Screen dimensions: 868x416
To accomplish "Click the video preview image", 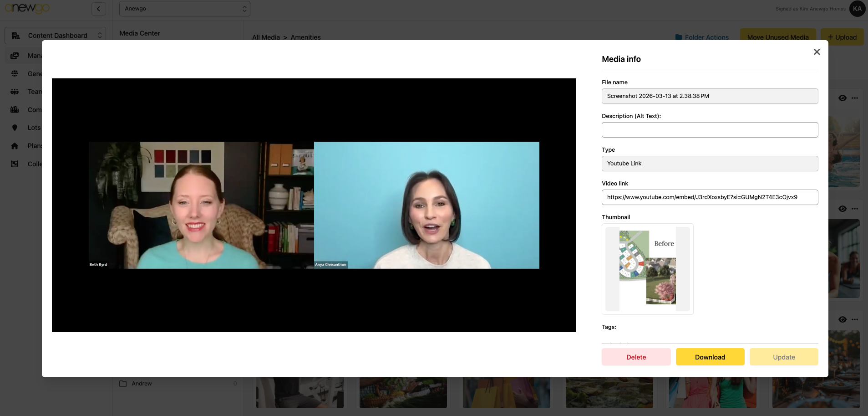I will pos(314,205).
